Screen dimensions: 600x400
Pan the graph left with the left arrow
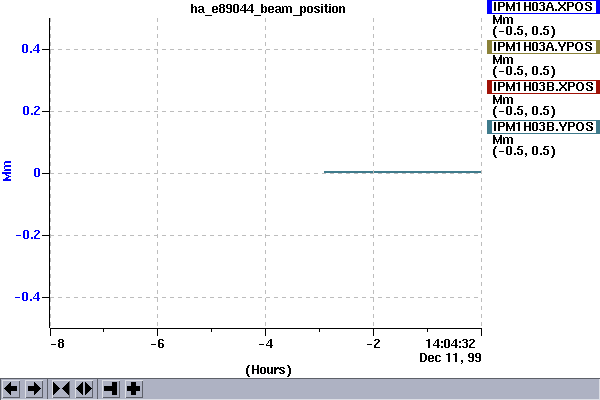point(12,389)
